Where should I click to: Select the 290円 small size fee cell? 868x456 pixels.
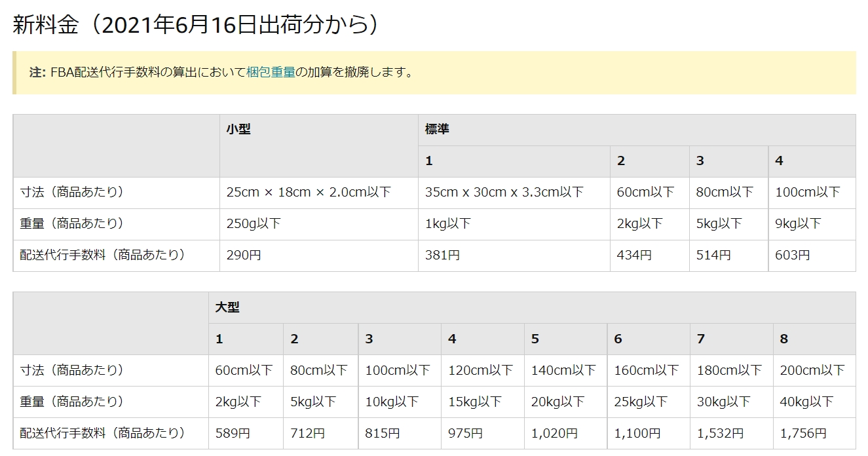[x=244, y=256]
